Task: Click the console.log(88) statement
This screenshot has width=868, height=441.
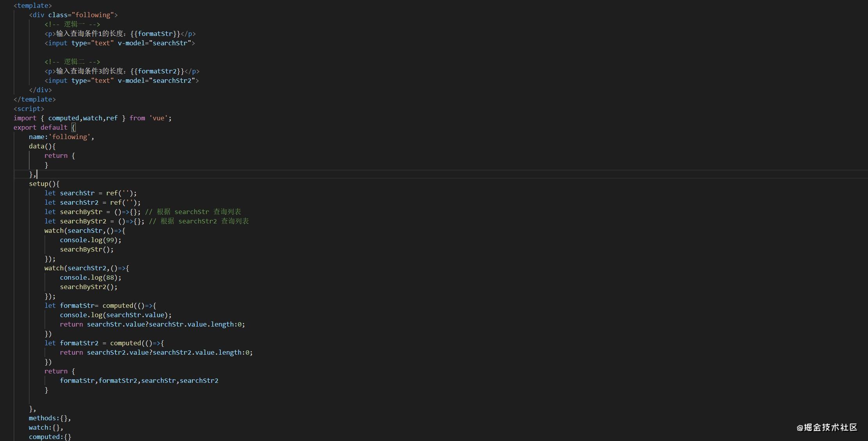Action: tap(91, 277)
